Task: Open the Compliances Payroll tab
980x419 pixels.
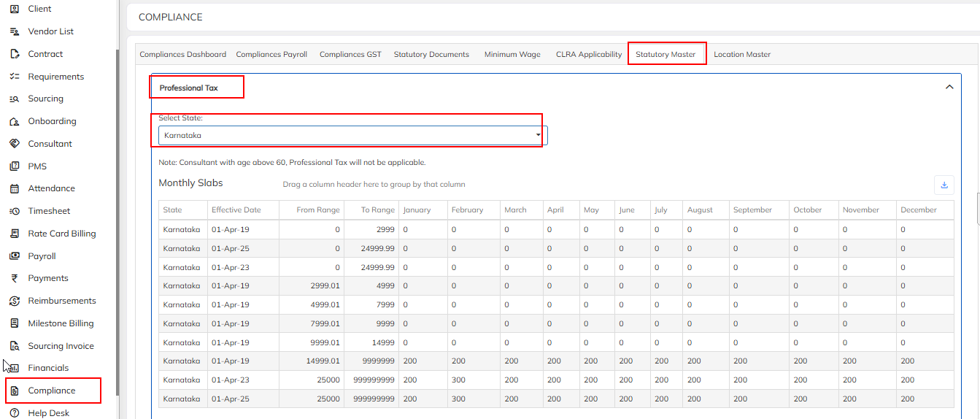Action: click(271, 54)
